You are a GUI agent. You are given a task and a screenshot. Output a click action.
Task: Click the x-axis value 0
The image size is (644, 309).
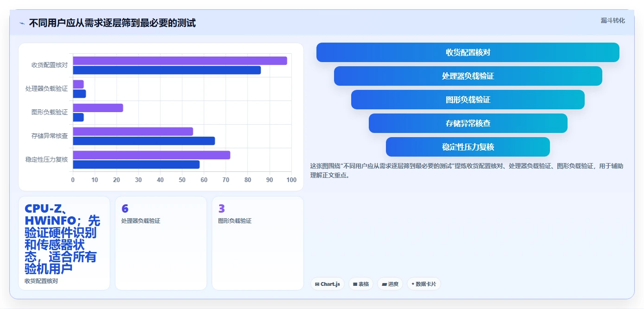pyautogui.click(x=73, y=180)
